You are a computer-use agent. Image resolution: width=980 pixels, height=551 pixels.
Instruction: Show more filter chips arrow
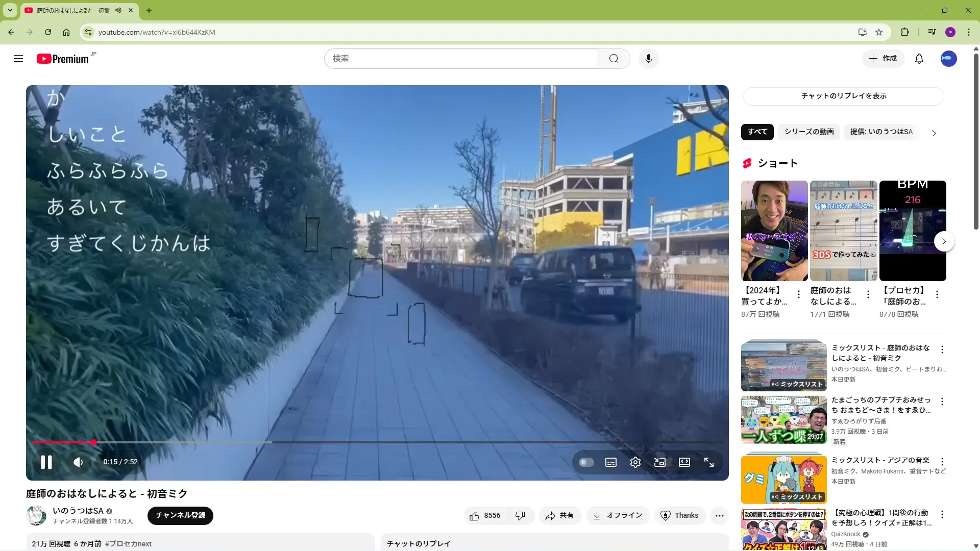(934, 133)
